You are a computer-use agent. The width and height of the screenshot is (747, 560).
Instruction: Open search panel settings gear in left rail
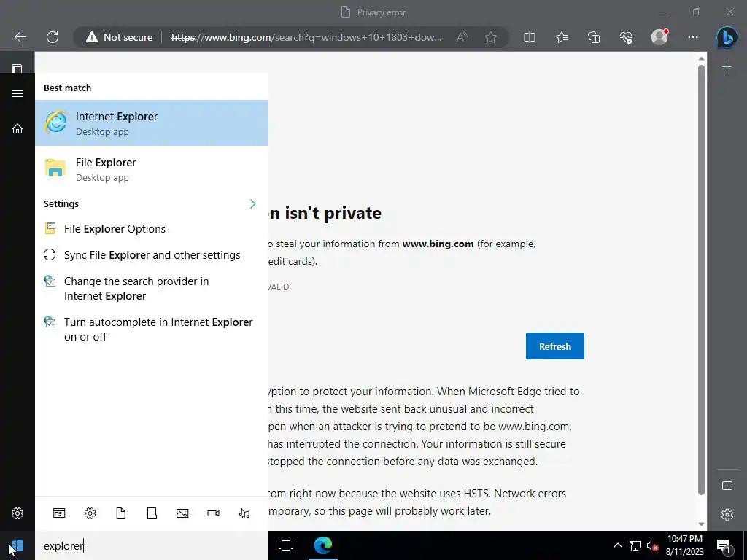click(18, 513)
